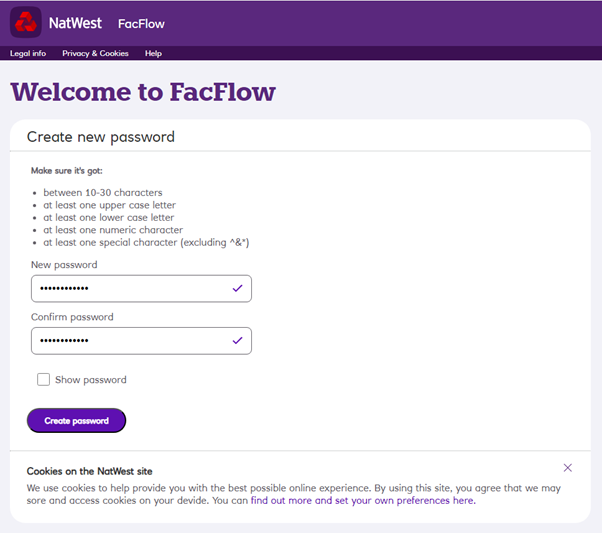Screen dimensions: 602x533
Task: Click the checkmark icon in New password field
Action: [237, 288]
